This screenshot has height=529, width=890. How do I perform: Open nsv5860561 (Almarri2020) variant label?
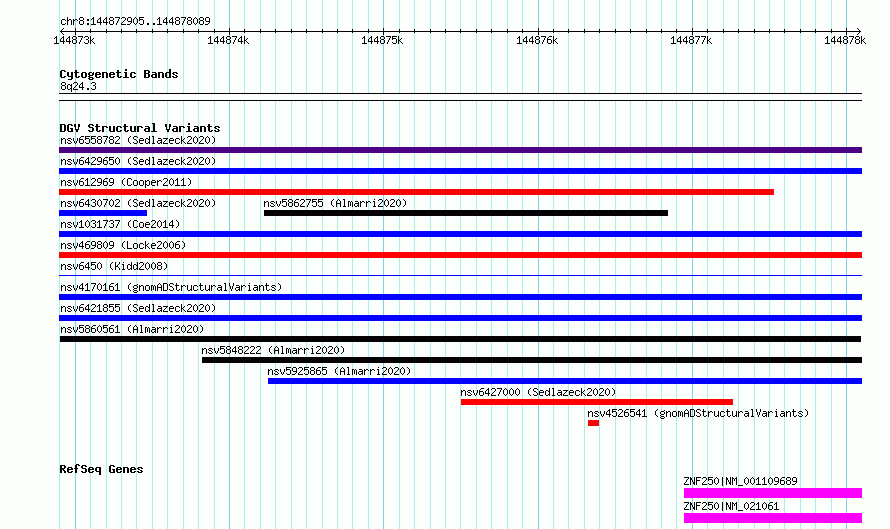pos(132,329)
